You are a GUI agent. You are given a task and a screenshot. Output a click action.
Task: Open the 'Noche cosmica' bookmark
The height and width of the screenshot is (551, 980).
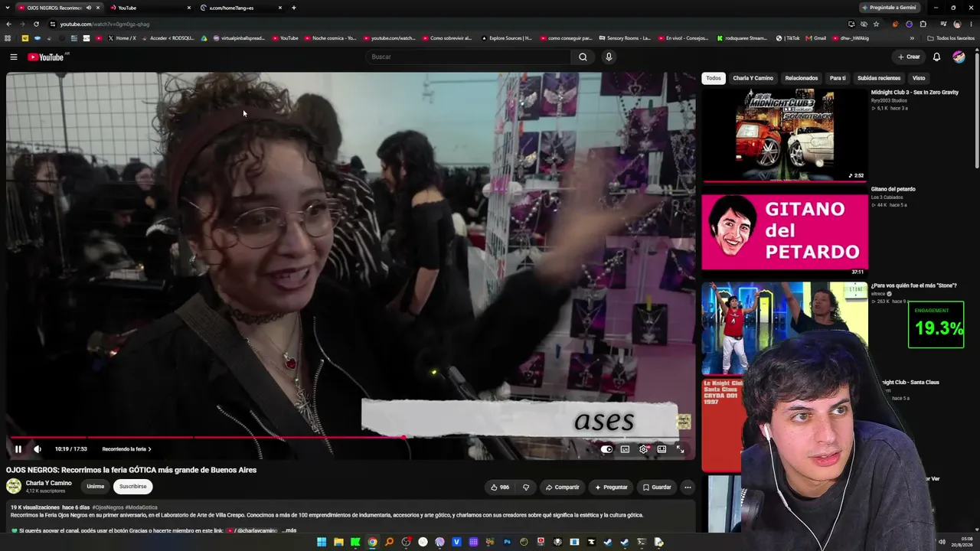coord(330,37)
